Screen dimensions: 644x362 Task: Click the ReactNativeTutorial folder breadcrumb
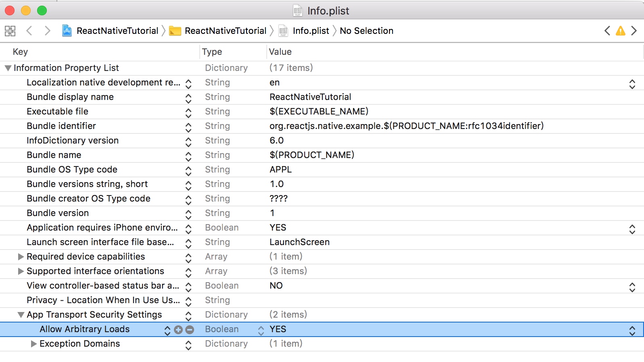[217, 31]
